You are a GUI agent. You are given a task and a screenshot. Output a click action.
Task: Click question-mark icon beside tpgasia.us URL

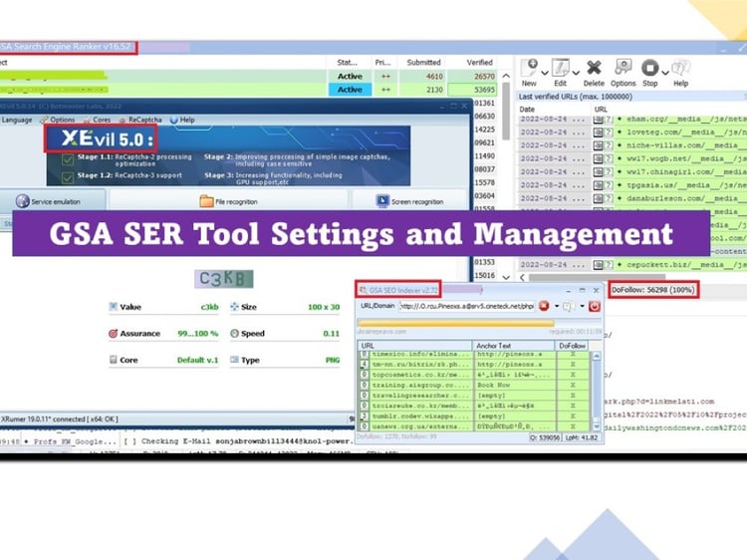pos(608,185)
